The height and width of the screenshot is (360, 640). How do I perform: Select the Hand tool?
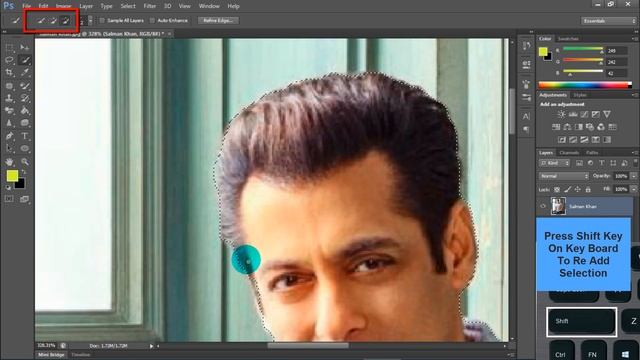point(9,162)
